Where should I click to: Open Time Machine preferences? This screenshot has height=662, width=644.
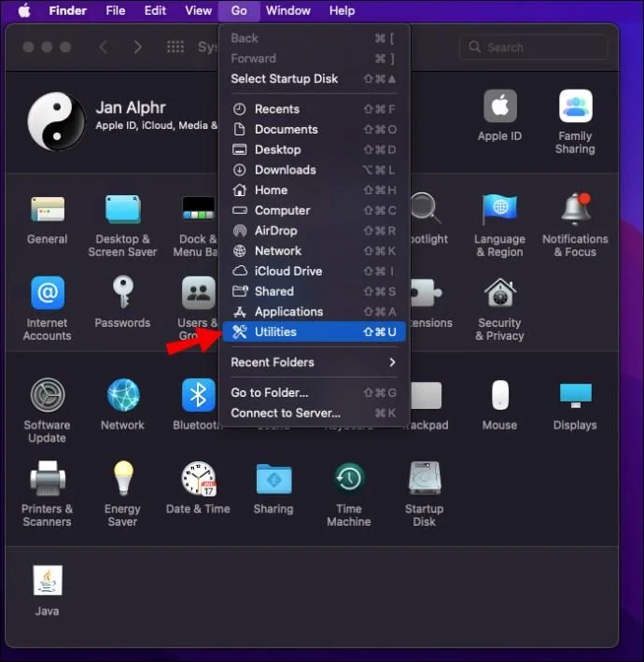[349, 494]
